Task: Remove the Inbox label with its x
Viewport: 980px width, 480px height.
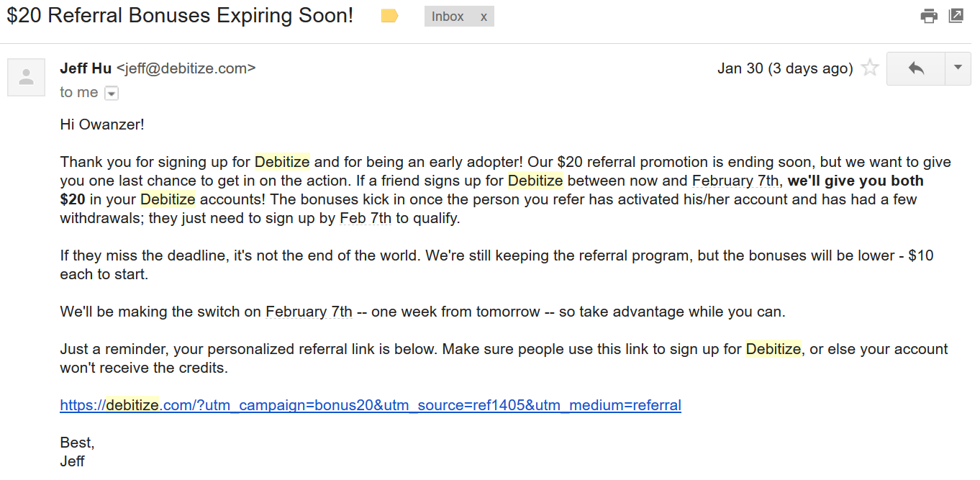Action: tap(484, 17)
